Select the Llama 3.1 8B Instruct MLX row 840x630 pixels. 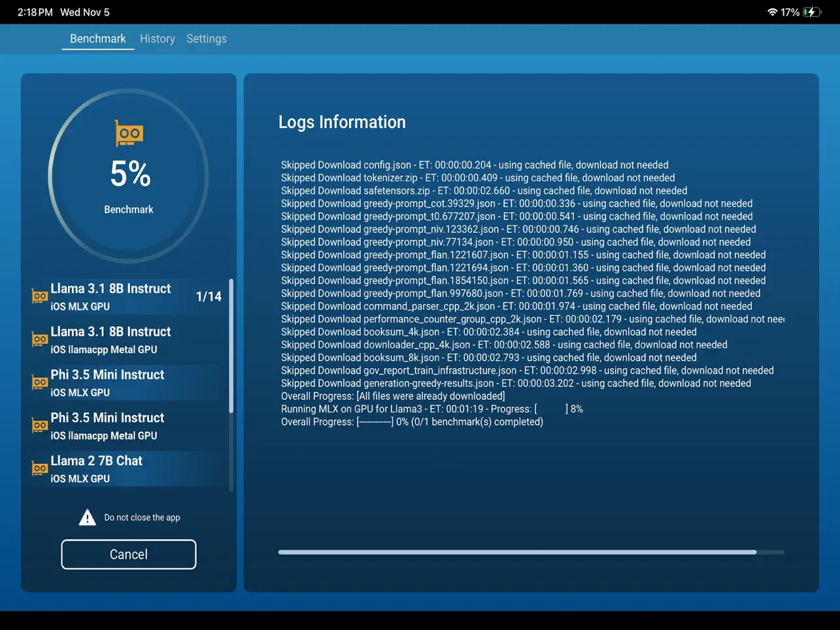click(129, 297)
